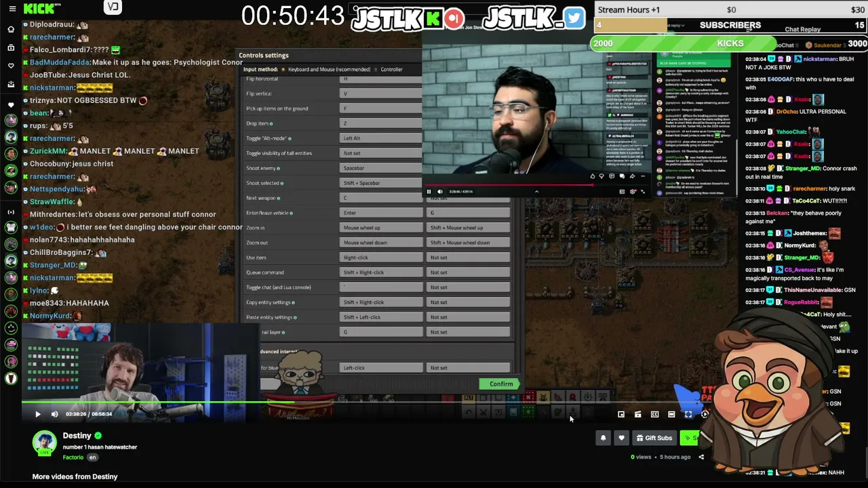Show info icon for Copy entity settings
The height and width of the screenshot is (488, 868).
tap(294, 303)
